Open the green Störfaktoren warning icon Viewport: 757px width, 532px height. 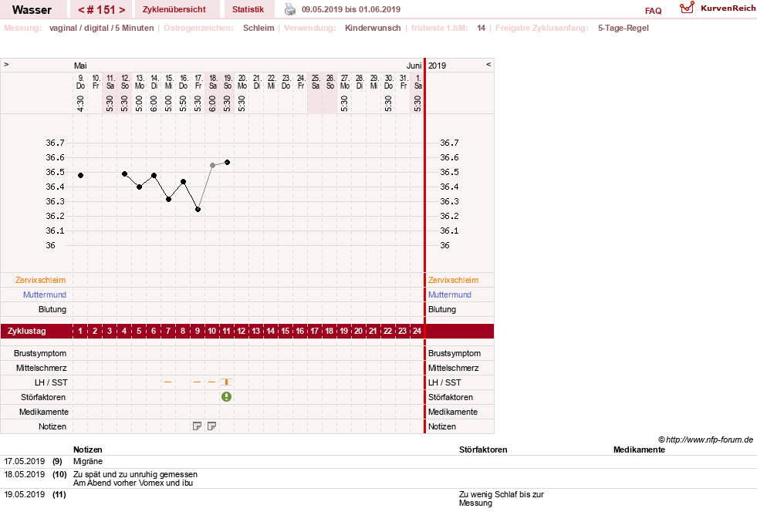click(x=226, y=397)
